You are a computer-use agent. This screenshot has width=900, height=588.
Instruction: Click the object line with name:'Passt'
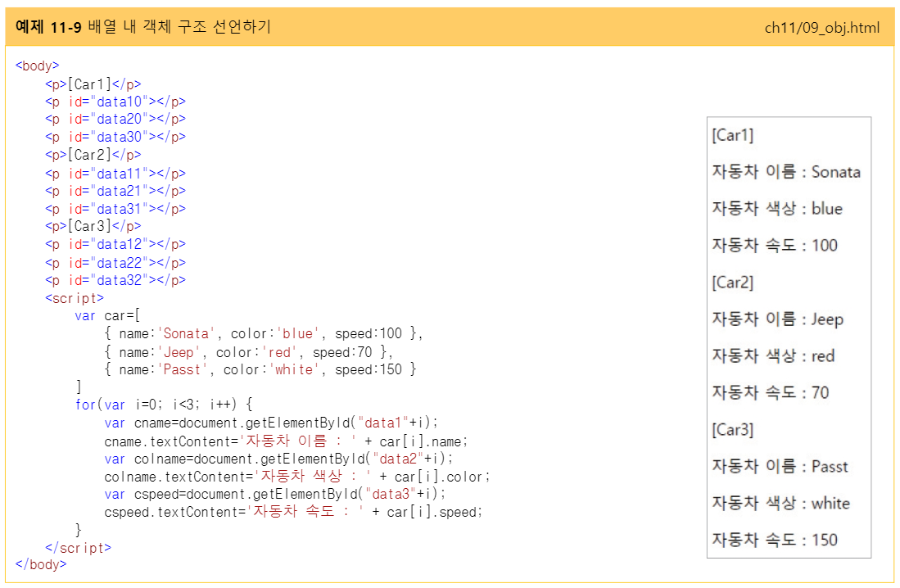260,369
